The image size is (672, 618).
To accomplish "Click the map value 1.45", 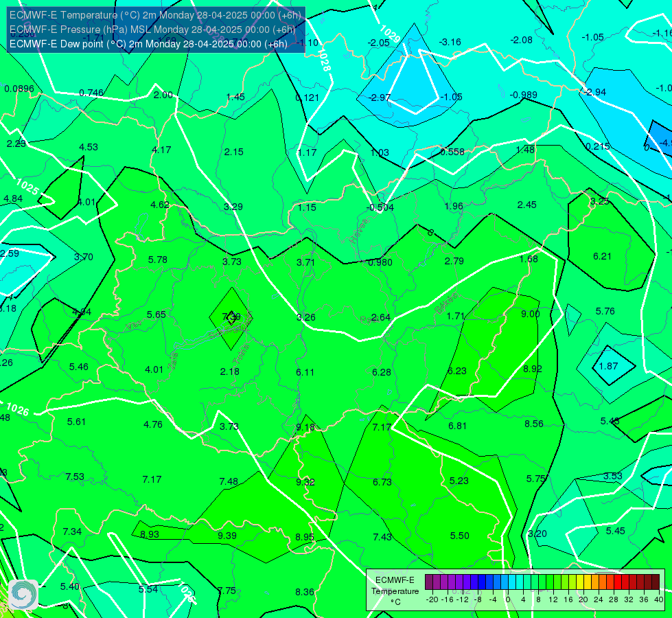I will tap(235, 97).
